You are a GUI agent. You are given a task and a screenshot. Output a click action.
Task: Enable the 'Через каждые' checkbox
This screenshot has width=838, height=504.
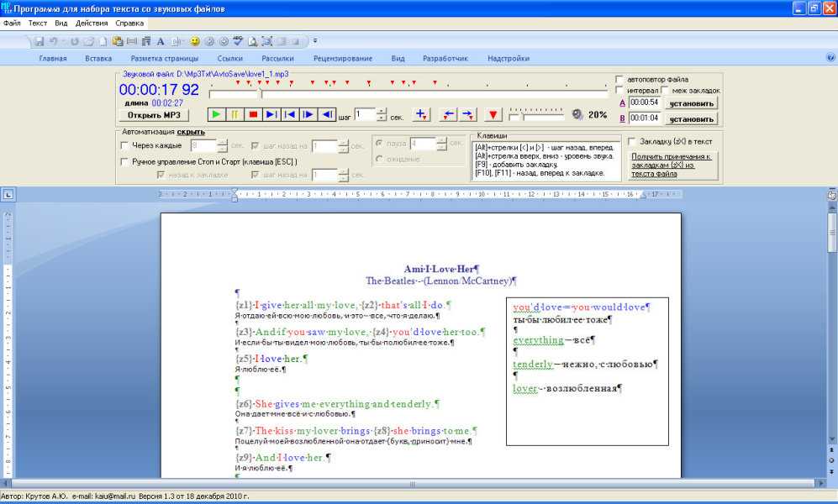(x=124, y=145)
